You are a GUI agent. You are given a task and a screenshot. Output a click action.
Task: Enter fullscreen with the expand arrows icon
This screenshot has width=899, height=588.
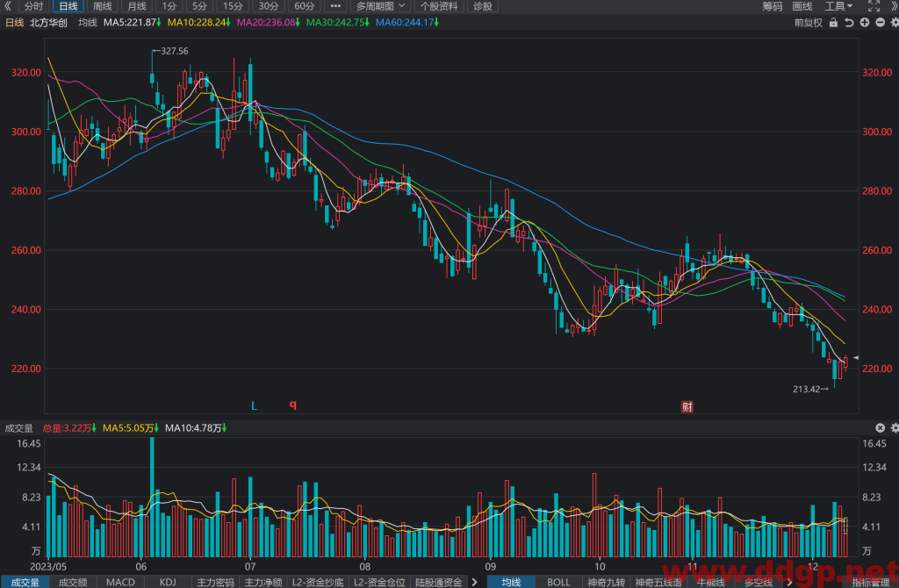[x=874, y=6]
